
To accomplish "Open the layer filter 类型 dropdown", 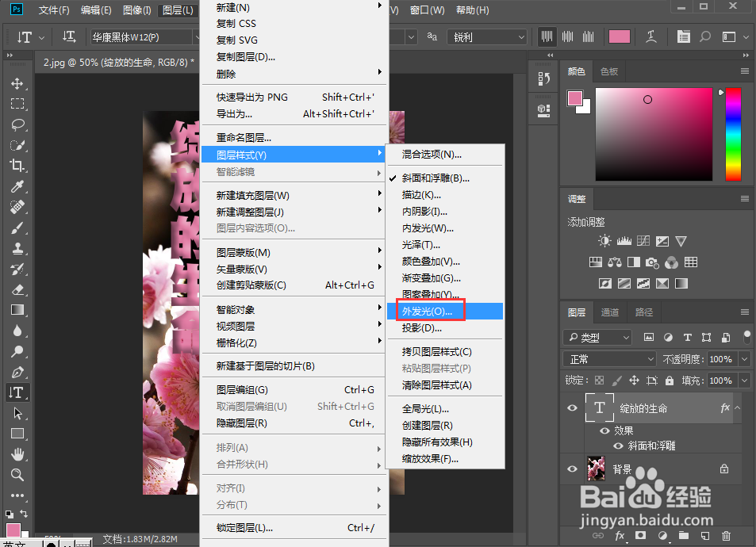I will (597, 338).
